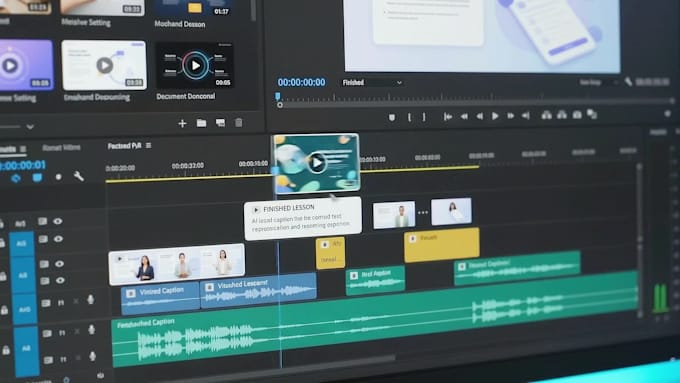680x383 pixels.
Task: Click the Mark In bracket button
Action: [409, 117]
